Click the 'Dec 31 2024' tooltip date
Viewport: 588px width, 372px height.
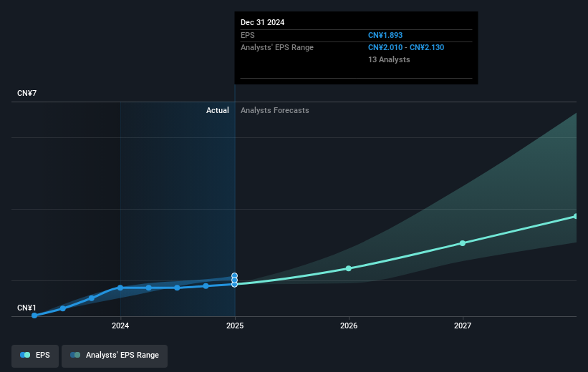pos(263,22)
